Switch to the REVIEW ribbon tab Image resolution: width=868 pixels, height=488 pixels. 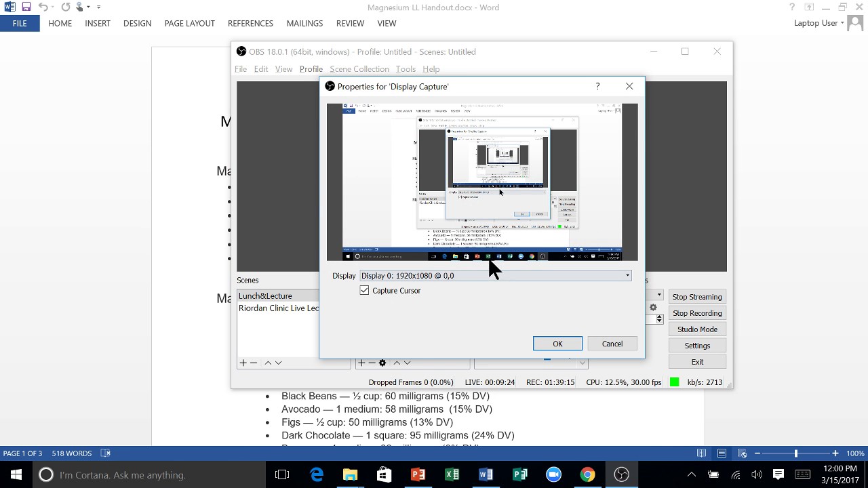click(x=350, y=23)
